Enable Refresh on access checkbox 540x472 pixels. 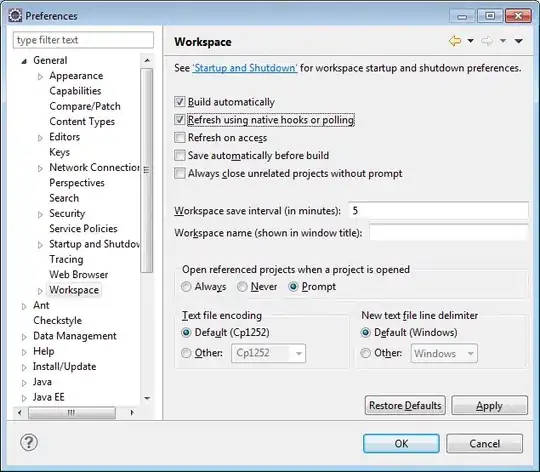coord(179,137)
